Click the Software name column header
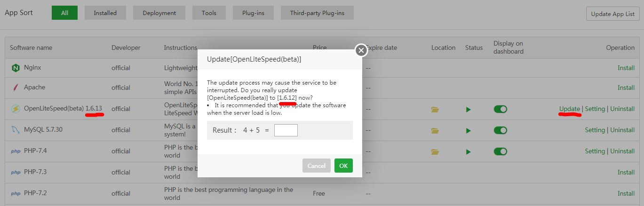The image size is (644, 206). (x=31, y=48)
